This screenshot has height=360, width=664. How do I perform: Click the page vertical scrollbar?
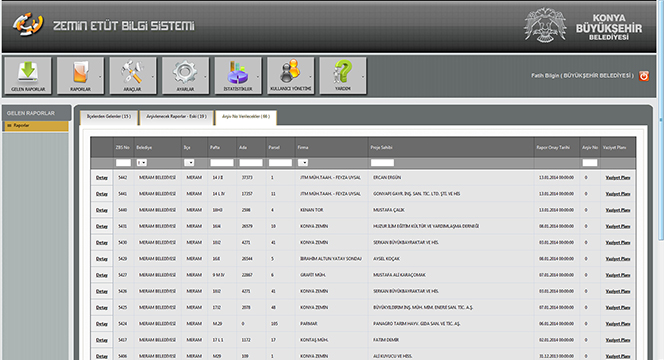click(661, 180)
